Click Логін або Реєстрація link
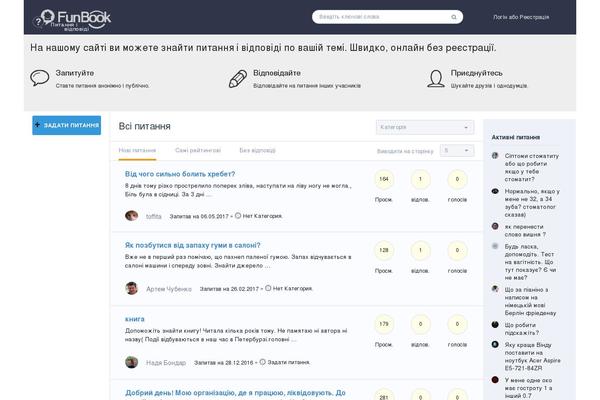 [521, 17]
